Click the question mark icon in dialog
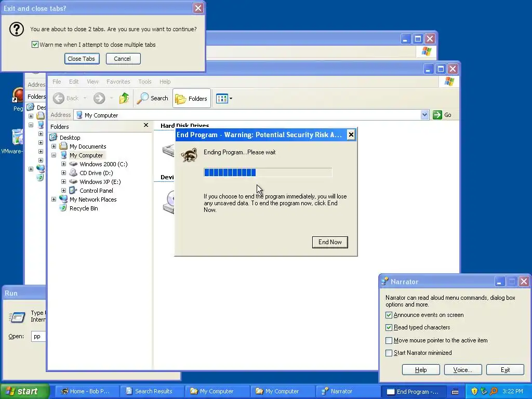532x399 pixels. click(x=17, y=29)
